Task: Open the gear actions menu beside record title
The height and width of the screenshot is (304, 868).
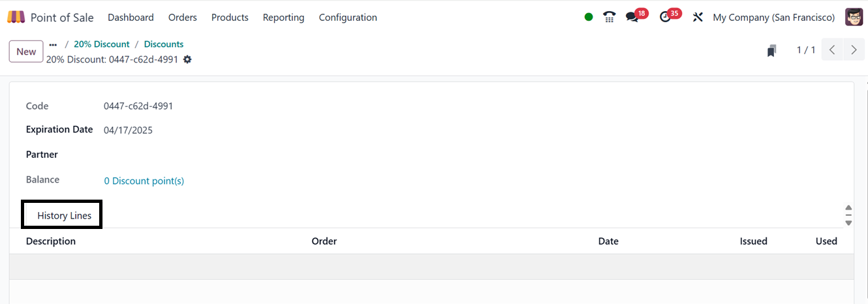Action: (187, 59)
